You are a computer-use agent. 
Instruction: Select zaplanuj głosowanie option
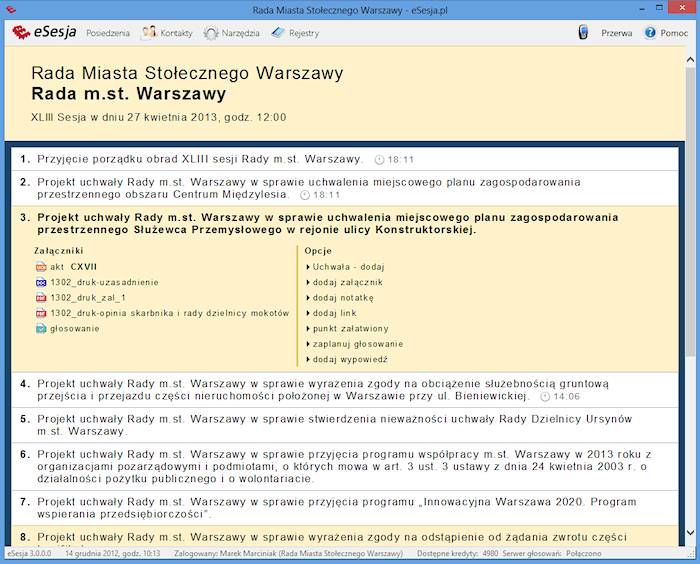point(357,344)
